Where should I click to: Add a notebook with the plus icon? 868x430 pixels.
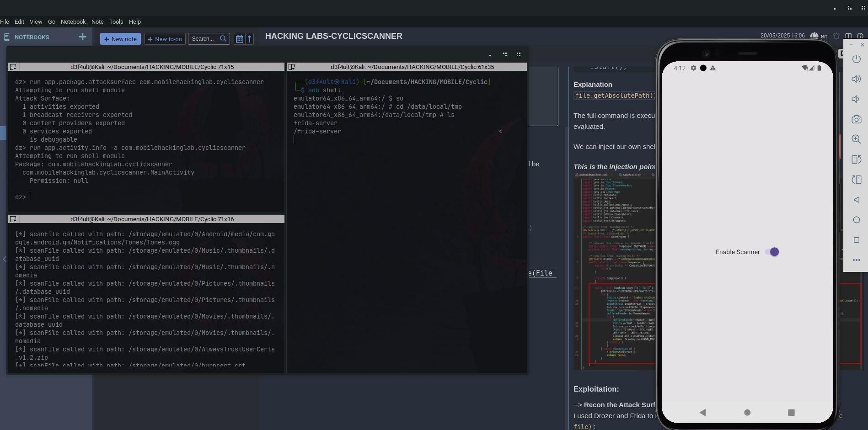tap(82, 37)
